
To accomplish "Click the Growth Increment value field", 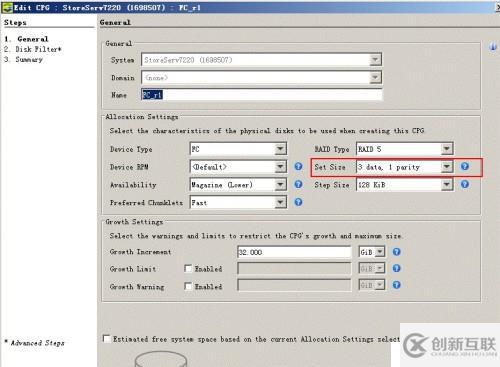I will 294,252.
